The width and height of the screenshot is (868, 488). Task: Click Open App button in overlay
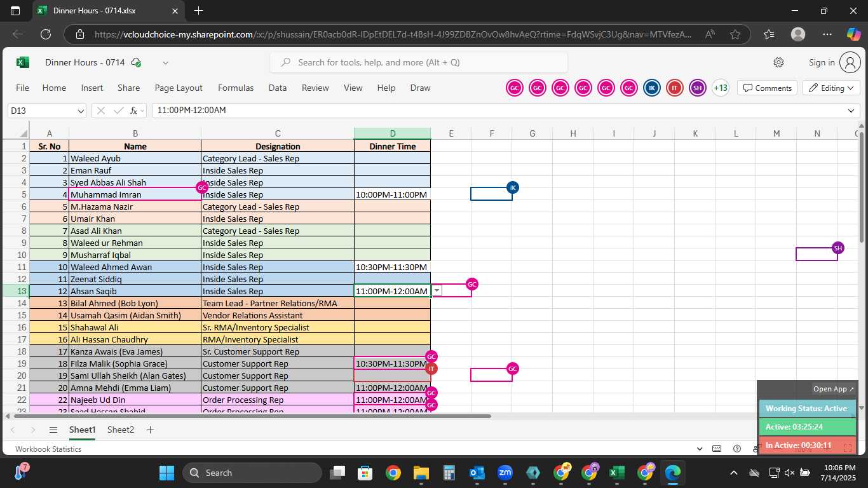click(x=834, y=389)
